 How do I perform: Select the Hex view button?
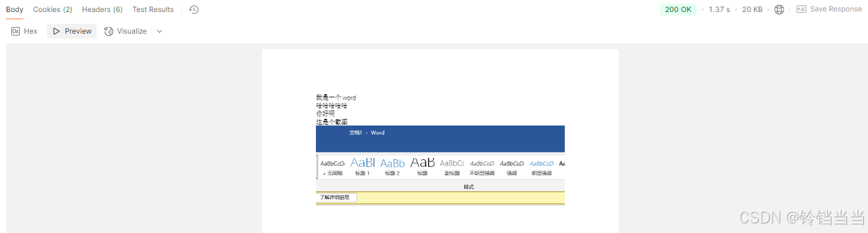point(25,31)
